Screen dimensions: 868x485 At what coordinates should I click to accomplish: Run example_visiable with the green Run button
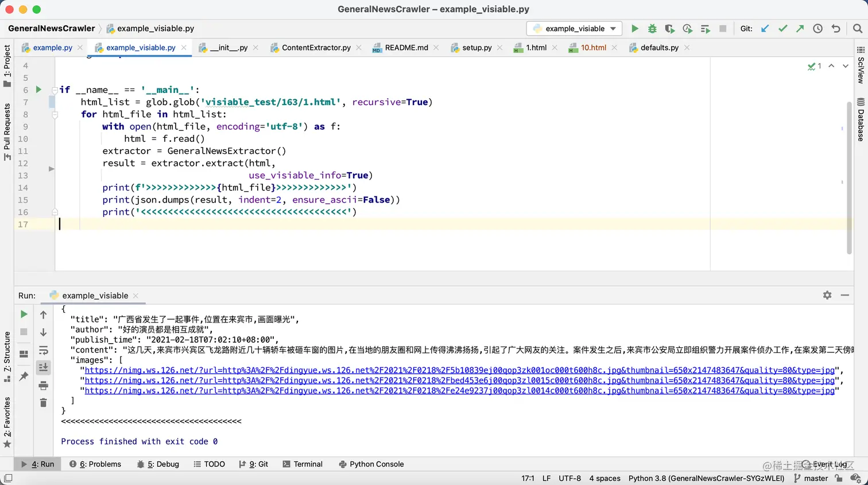coord(634,29)
